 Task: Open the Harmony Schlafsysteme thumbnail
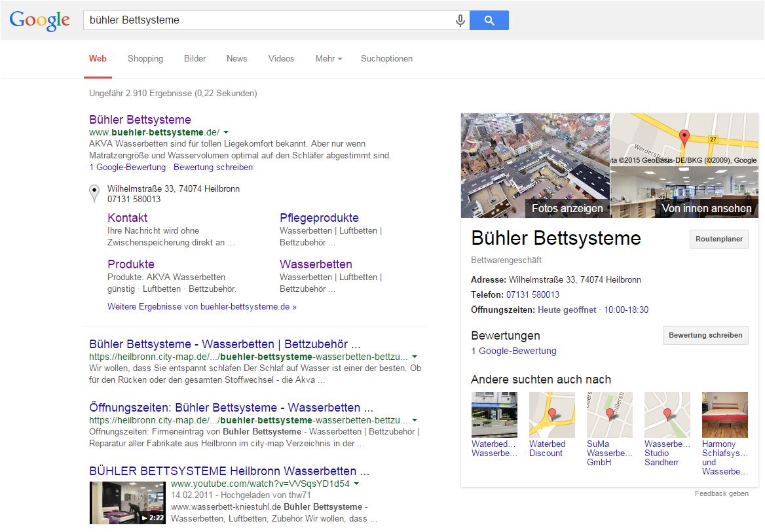(724, 415)
